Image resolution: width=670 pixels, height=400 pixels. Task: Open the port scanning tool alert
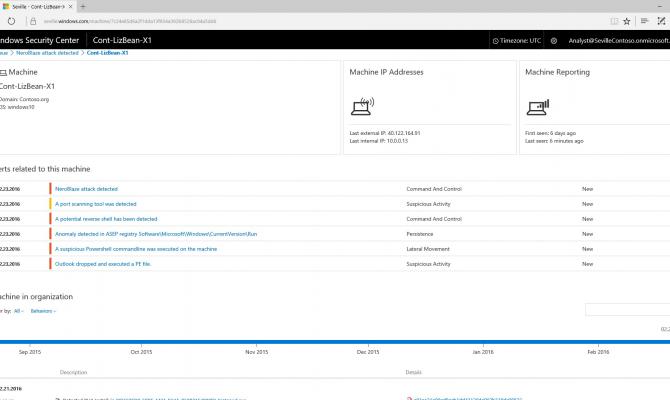point(96,204)
